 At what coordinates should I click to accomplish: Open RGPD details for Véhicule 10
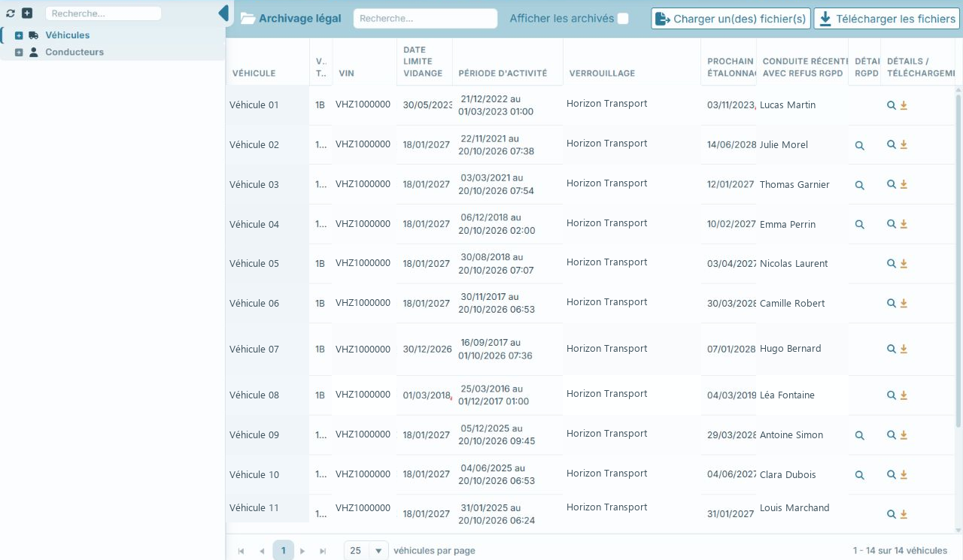860,475
